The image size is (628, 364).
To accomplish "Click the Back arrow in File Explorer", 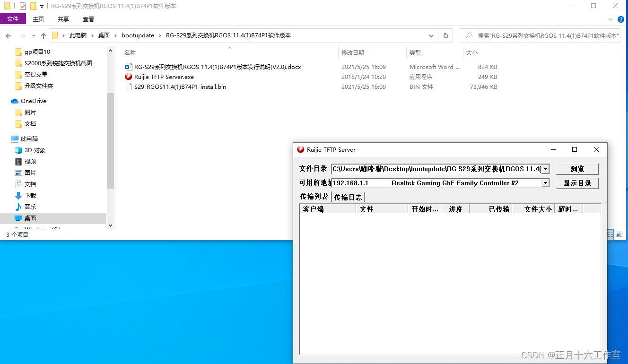I will 9,35.
